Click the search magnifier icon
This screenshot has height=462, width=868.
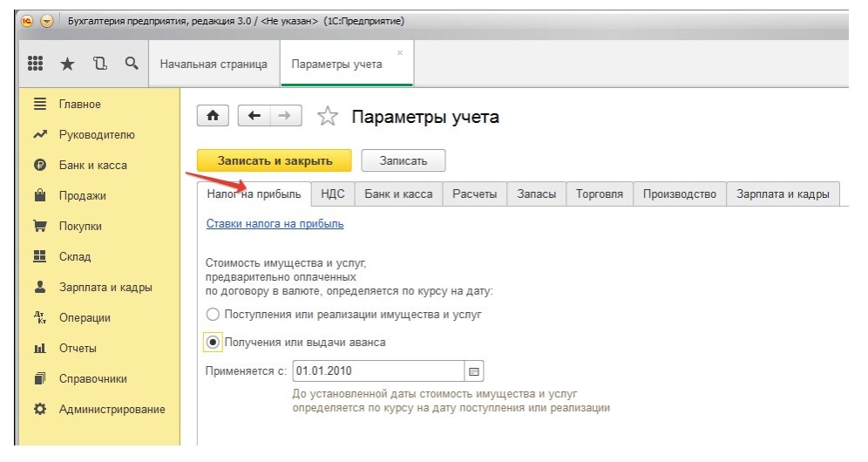132,64
